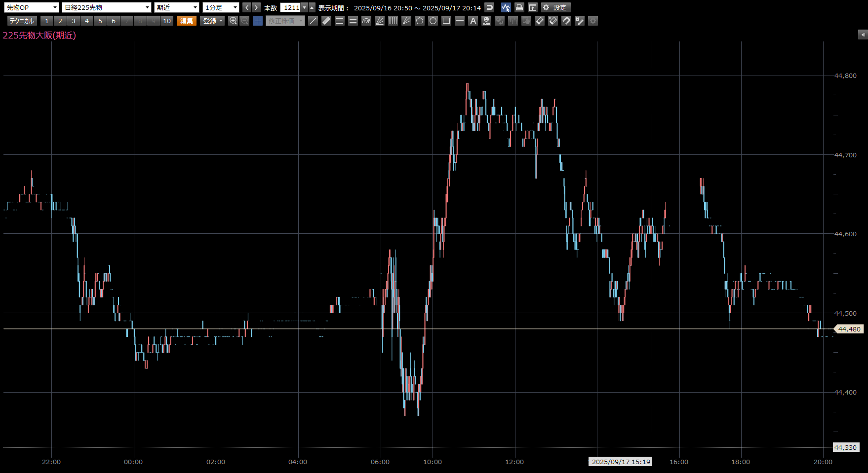
Task: Click the orange 編集 button
Action: click(x=187, y=21)
